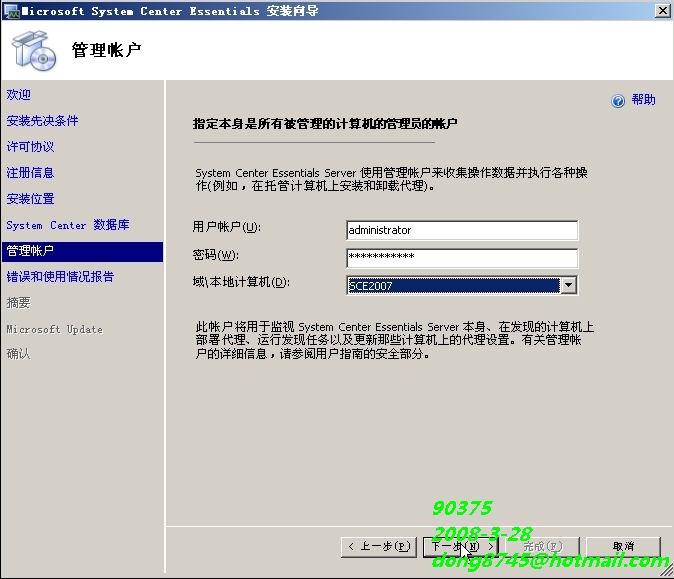Viewport: 674px width, 579px height.
Task: Open the 帮助 help link
Action: [x=643, y=100]
